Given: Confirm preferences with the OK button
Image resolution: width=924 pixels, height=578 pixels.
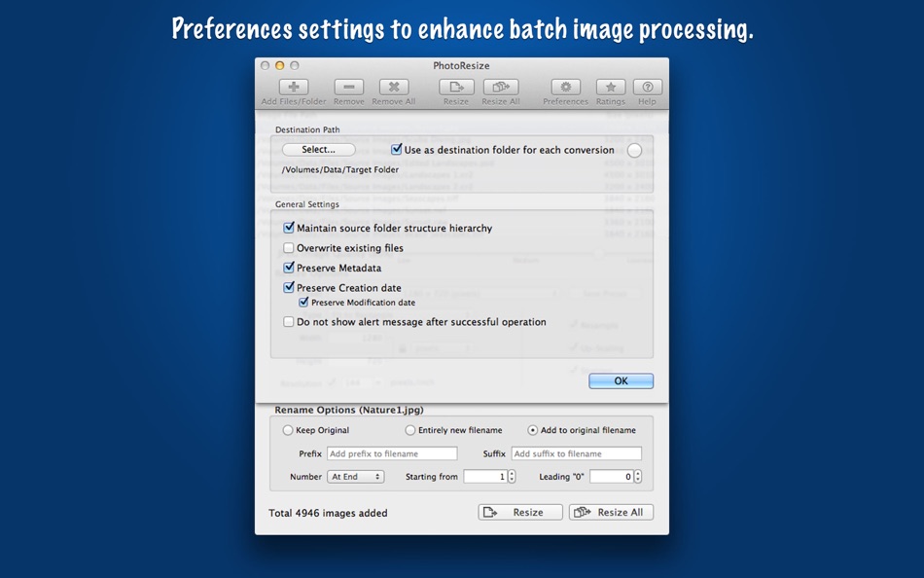Looking at the screenshot, I should coord(622,381).
